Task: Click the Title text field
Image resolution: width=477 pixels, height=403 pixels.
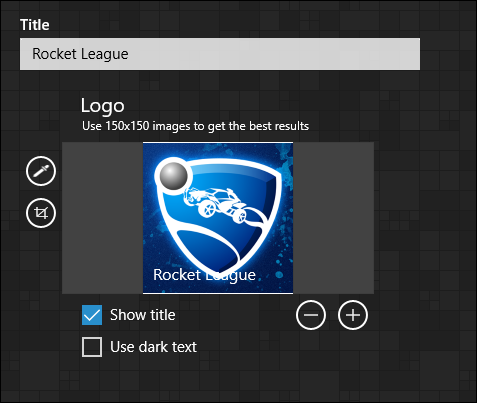Action: click(x=220, y=54)
